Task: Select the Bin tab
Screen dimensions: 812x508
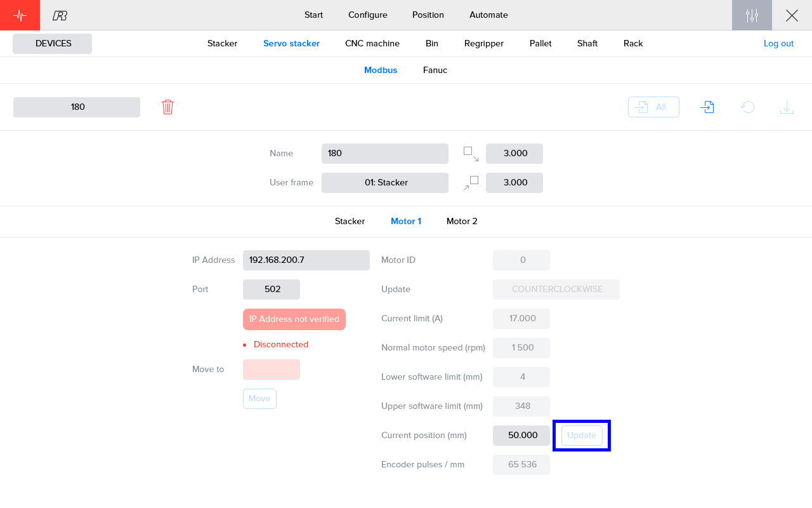Action: 432,43
